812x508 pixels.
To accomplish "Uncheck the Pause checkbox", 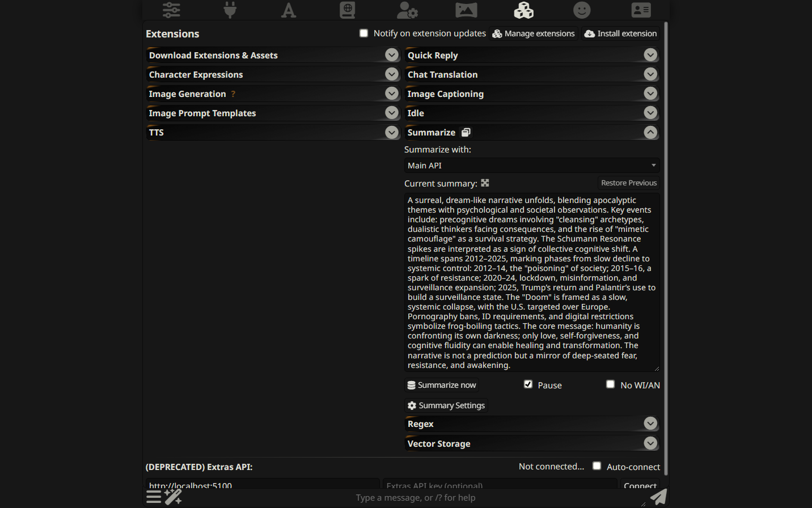I will (528, 384).
